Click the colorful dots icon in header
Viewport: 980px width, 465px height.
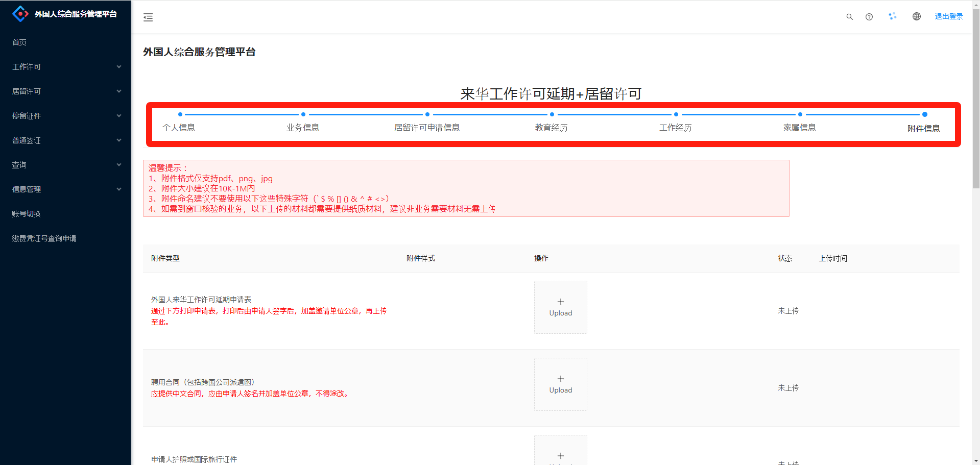(892, 16)
